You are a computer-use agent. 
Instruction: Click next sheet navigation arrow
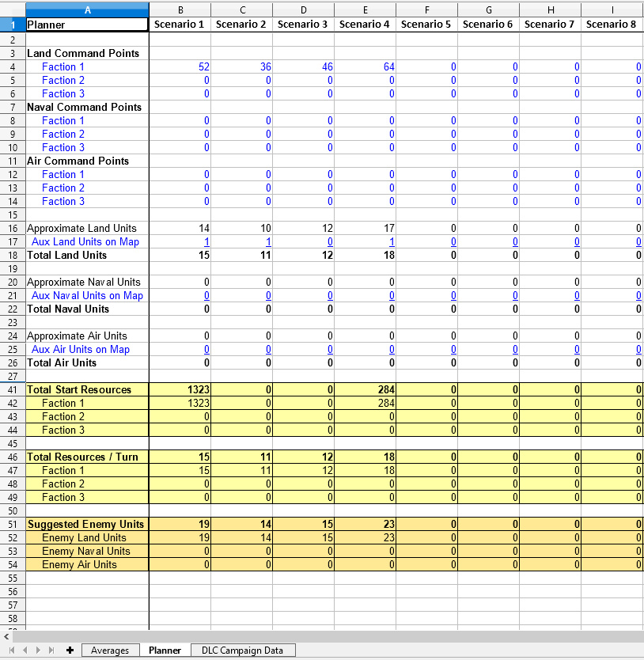coord(36,651)
